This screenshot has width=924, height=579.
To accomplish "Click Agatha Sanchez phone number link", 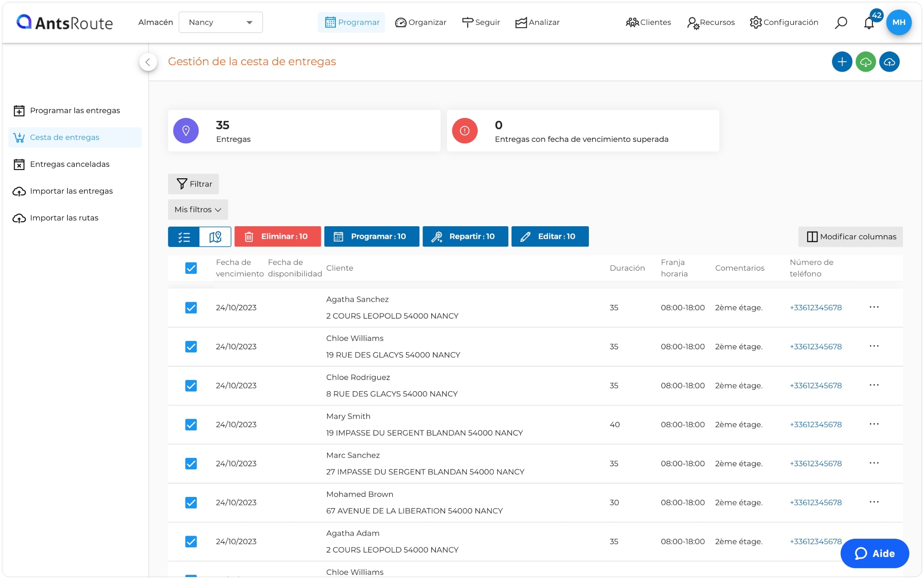I will tap(815, 308).
